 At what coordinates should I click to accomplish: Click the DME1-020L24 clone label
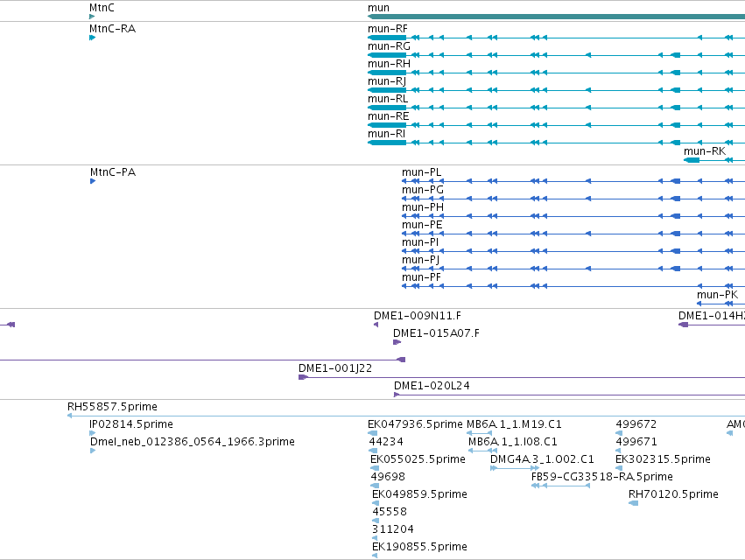point(432,386)
